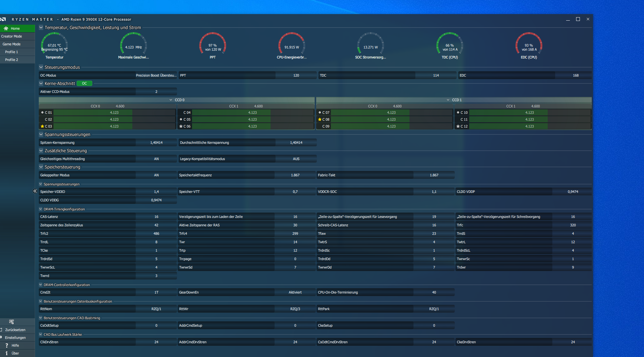Switch to Creator Mode tab
This screenshot has width=644, height=357.
12,36
